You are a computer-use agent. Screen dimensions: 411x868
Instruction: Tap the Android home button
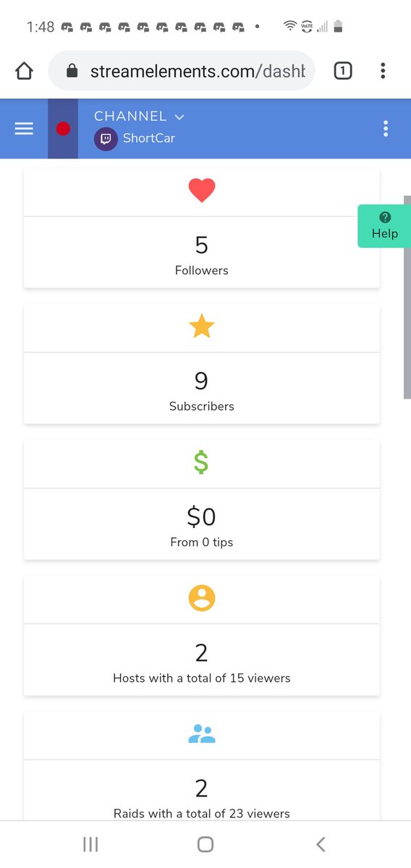coord(205,844)
